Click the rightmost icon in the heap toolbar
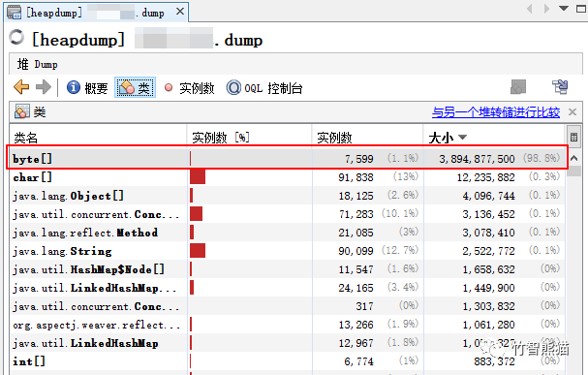Viewport: 588px width, 375px height. [x=560, y=87]
